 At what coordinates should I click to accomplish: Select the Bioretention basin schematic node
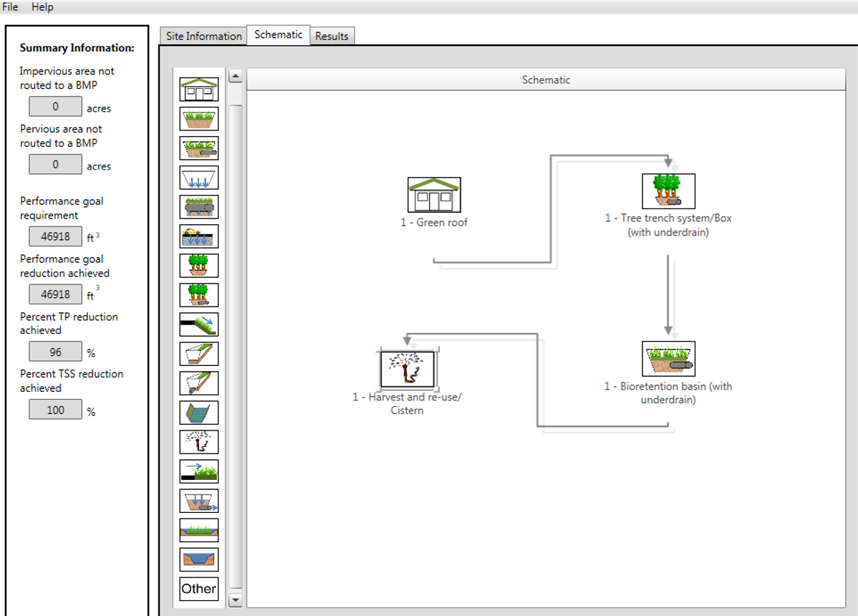[x=669, y=357]
